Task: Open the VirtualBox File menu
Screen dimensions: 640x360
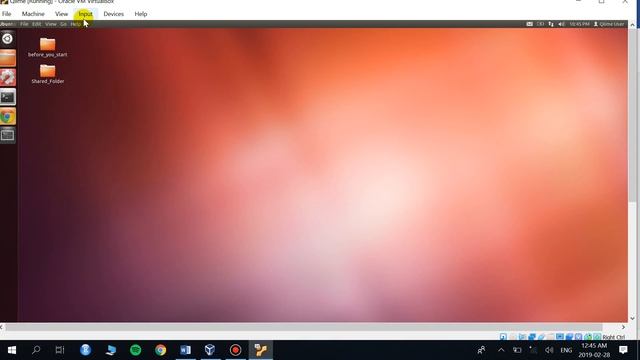Action: click(x=7, y=14)
